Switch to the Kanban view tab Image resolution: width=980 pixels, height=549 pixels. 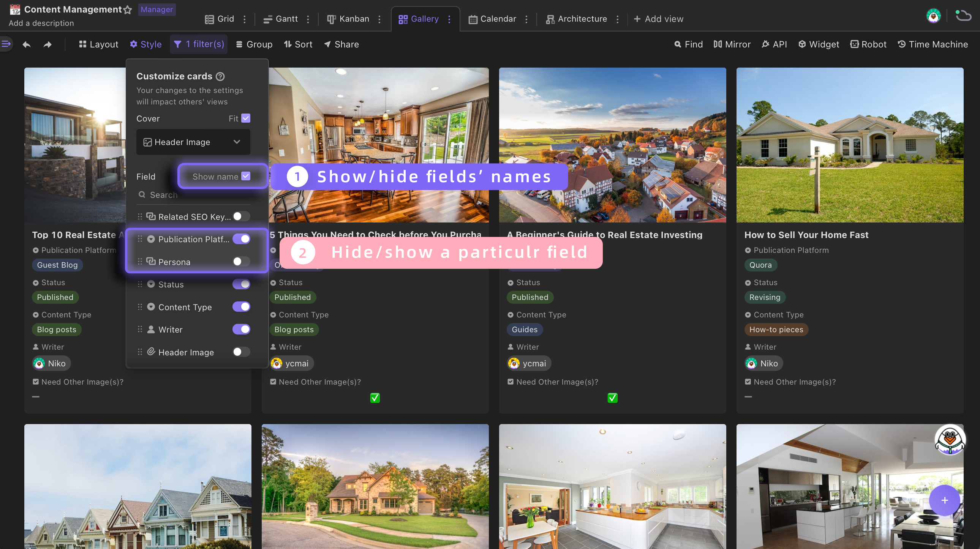pos(348,19)
